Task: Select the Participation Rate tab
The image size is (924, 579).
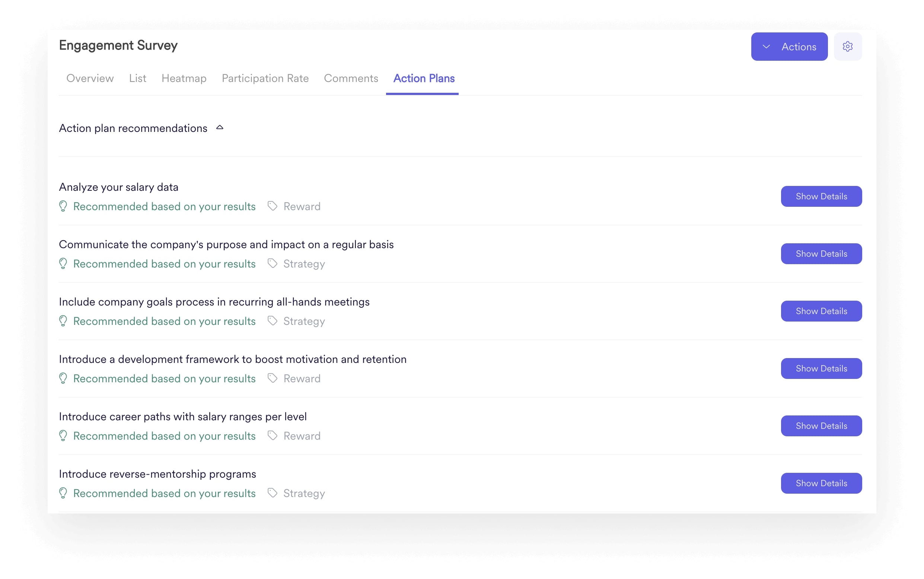Action: tap(265, 79)
